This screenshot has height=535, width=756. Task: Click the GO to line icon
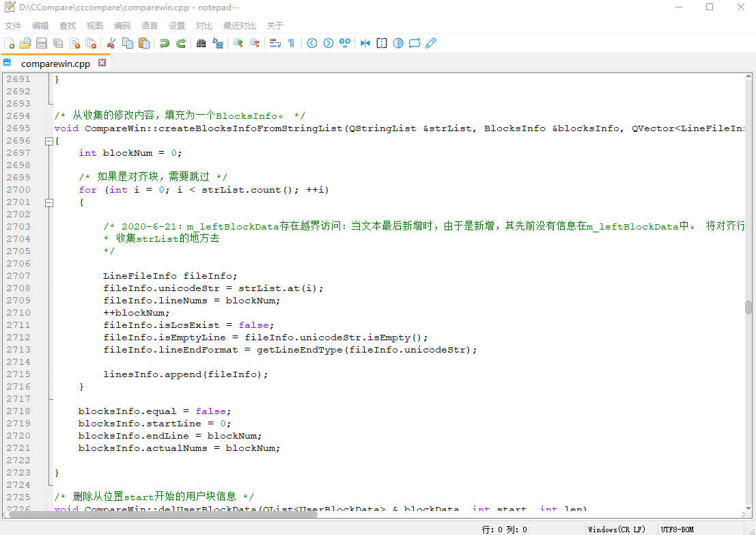point(345,44)
